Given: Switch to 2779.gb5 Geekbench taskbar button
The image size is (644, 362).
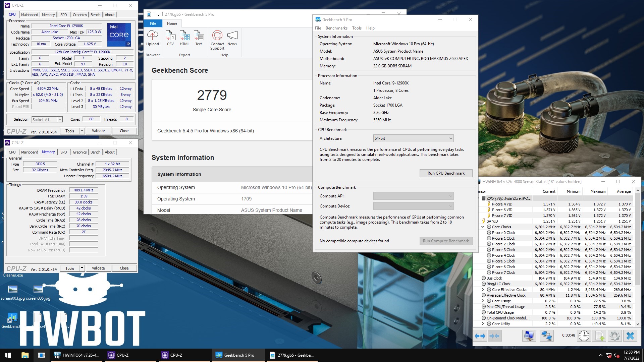Looking at the screenshot, I should (x=292, y=355).
